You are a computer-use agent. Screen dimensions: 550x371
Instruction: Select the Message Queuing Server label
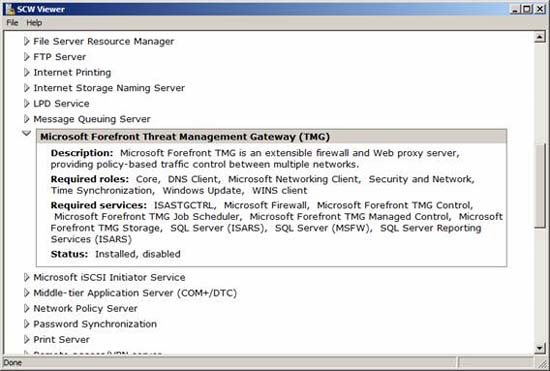pyautogui.click(x=92, y=119)
